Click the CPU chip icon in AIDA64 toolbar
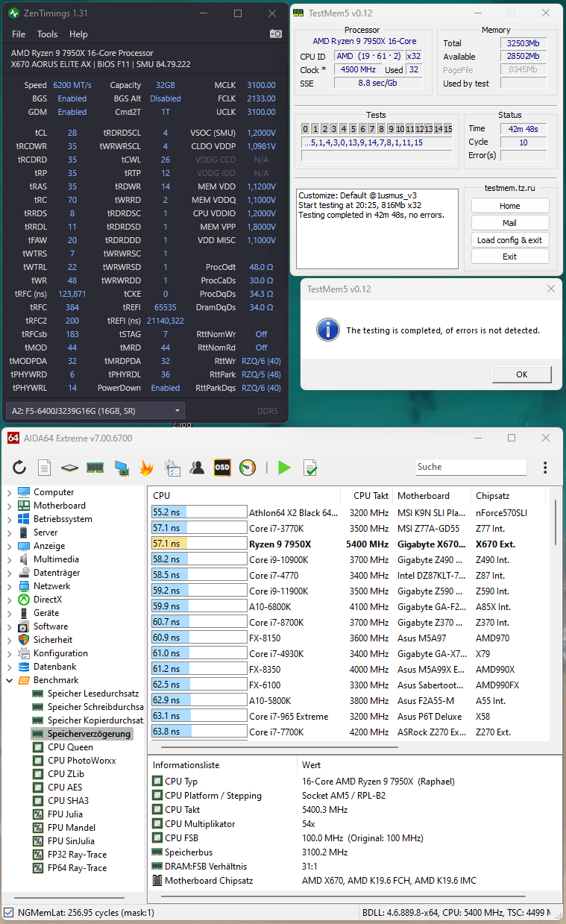Screen dimensions: 566x924 point(69,468)
